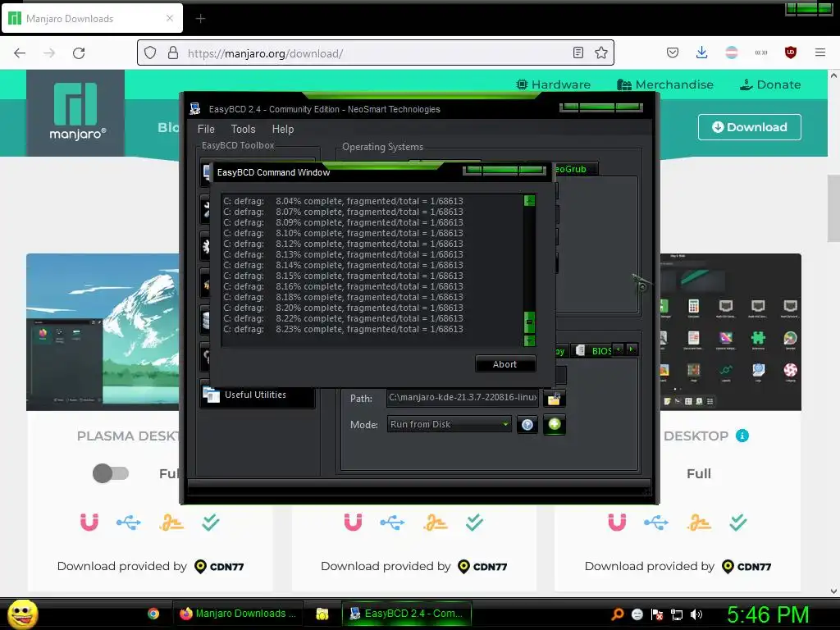Click middle card magnet torrent icon

[353, 522]
